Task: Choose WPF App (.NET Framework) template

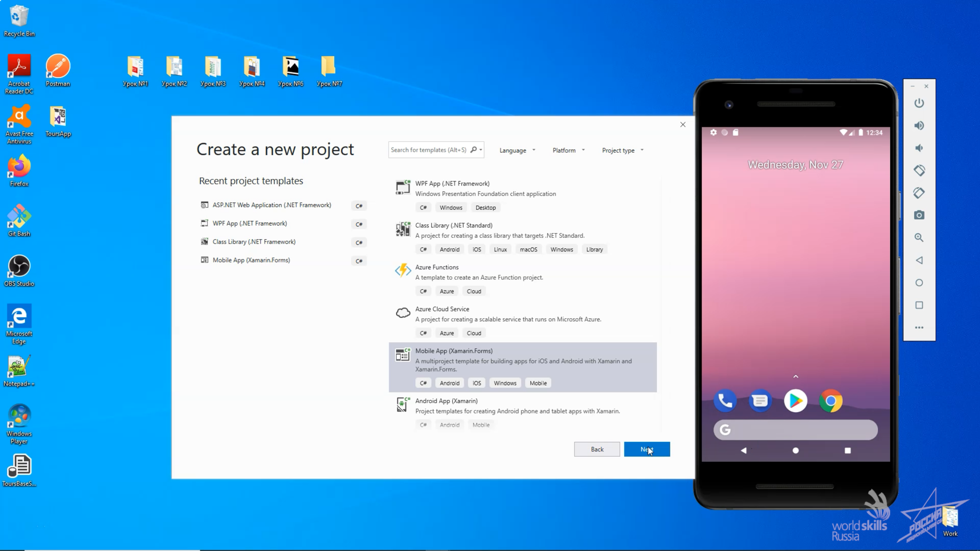Action: 523,195
